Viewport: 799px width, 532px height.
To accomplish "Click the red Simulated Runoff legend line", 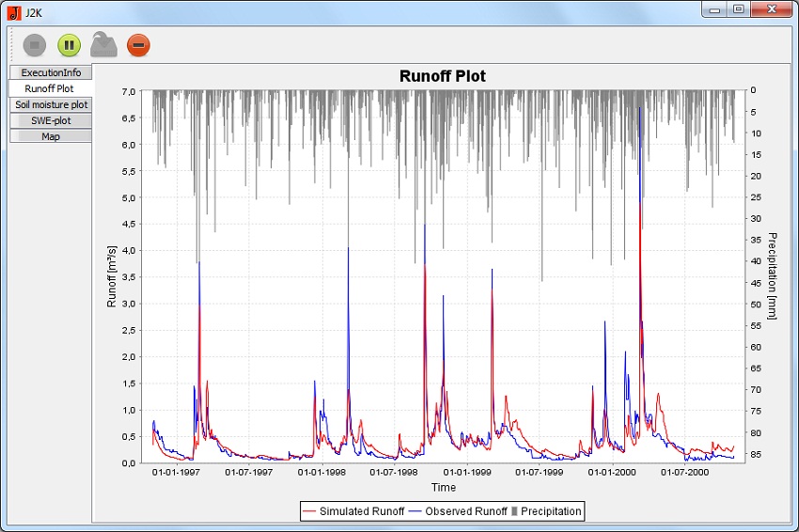I will point(309,511).
